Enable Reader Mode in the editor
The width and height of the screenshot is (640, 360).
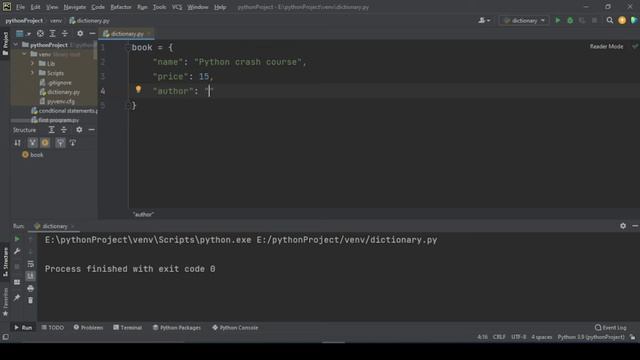pyautogui.click(x=606, y=47)
